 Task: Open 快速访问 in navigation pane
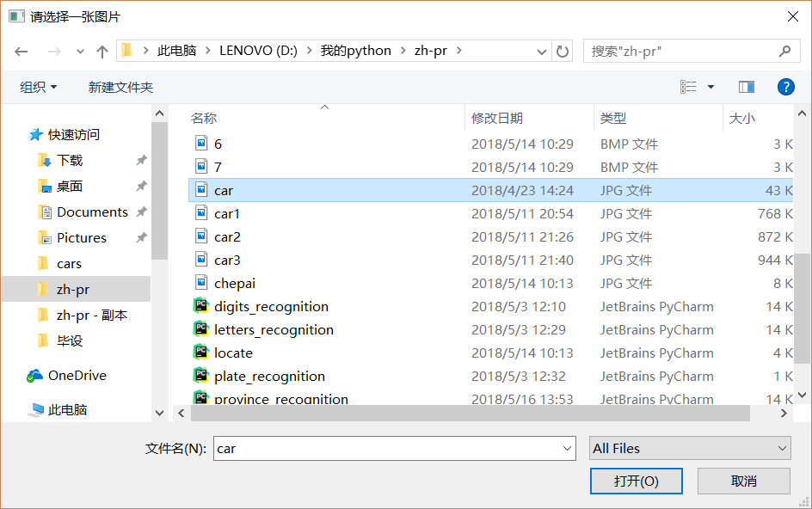pyautogui.click(x=73, y=135)
